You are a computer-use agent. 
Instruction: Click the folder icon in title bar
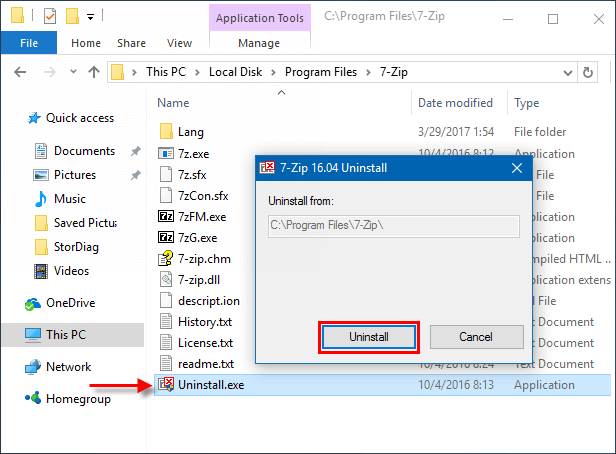[17, 16]
